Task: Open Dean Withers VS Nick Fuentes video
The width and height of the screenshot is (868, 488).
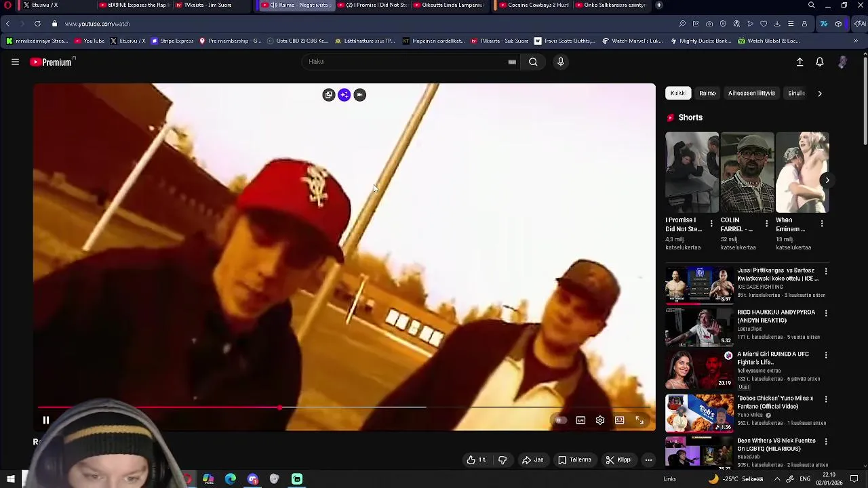Action: (x=699, y=452)
